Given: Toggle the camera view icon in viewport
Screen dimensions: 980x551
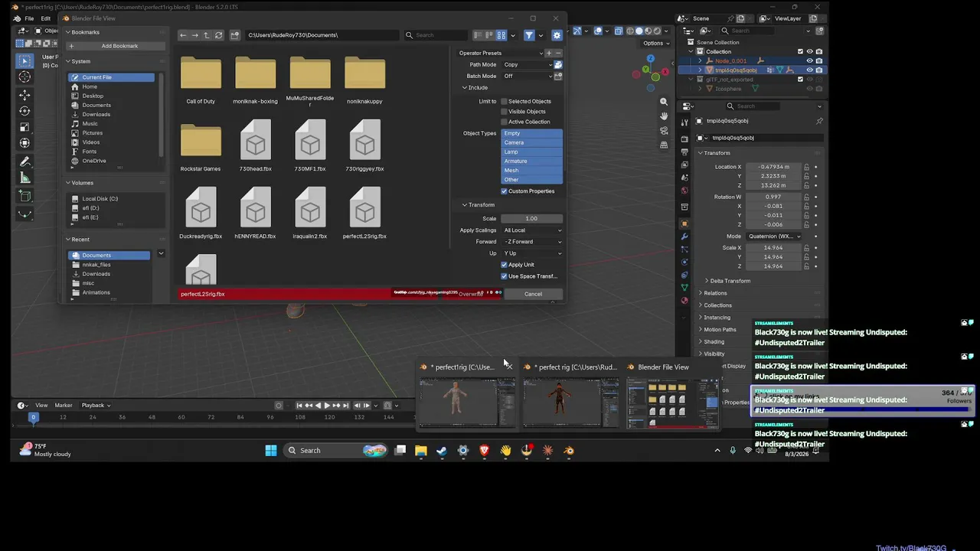Looking at the screenshot, I should (664, 131).
